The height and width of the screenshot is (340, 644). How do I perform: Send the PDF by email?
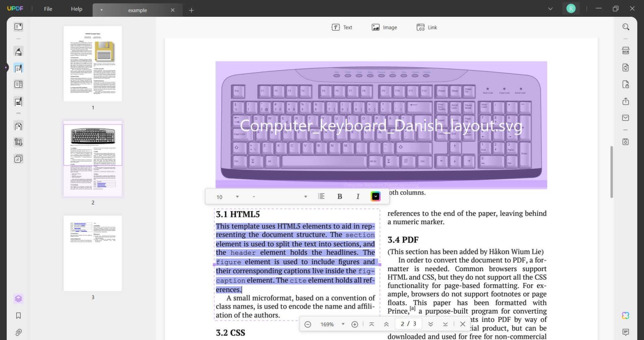(x=625, y=118)
